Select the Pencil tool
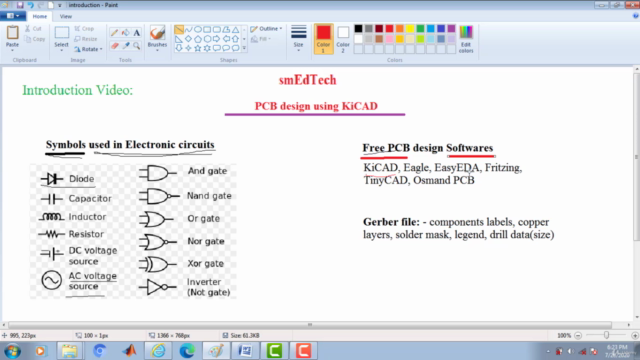Screen dimensions: 640x360 (x=115, y=33)
